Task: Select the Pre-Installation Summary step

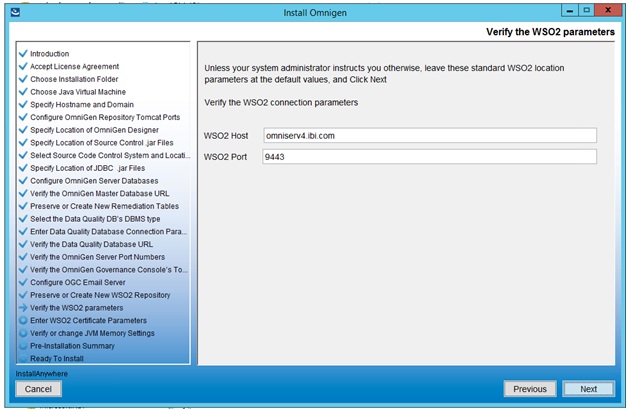Action: point(72,346)
